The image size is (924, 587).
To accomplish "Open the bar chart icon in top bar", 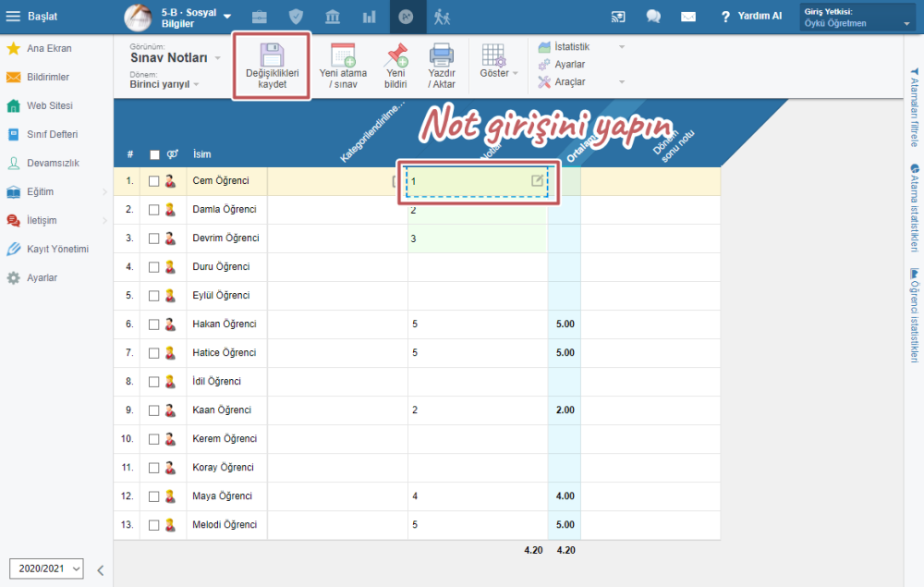I will pyautogui.click(x=369, y=17).
